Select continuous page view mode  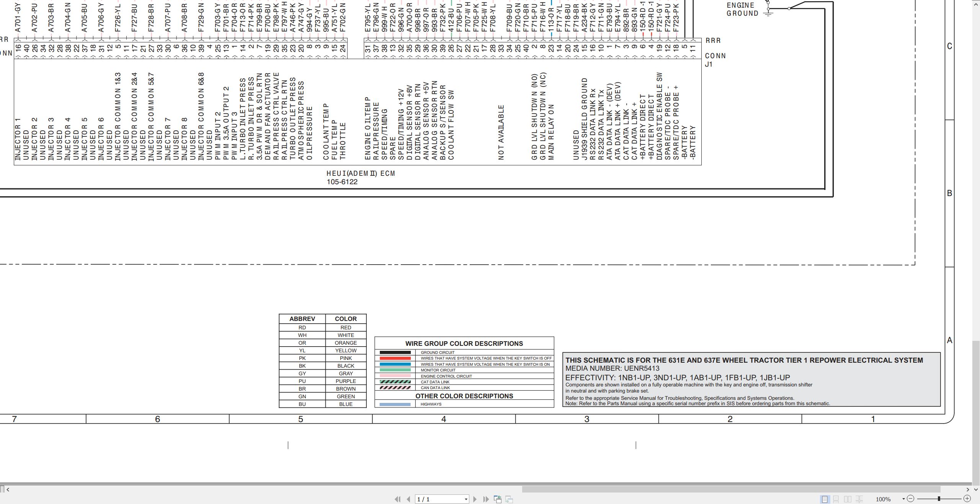coord(836,499)
